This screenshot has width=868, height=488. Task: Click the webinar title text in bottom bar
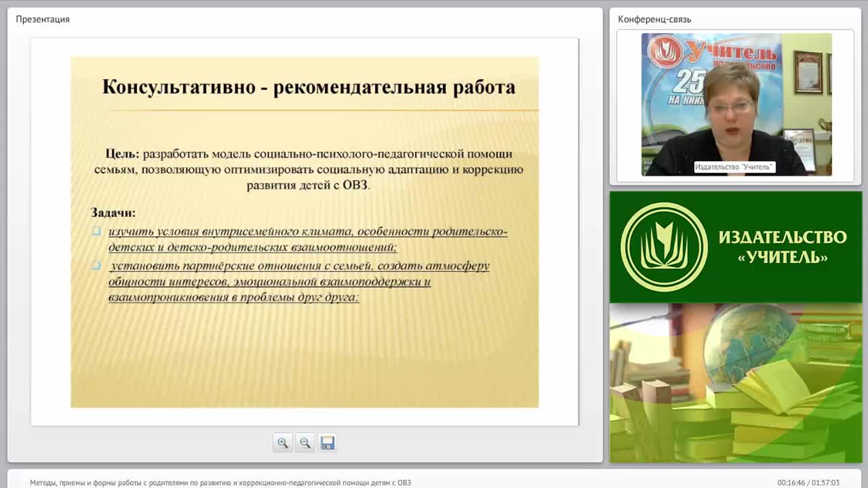coord(220,483)
